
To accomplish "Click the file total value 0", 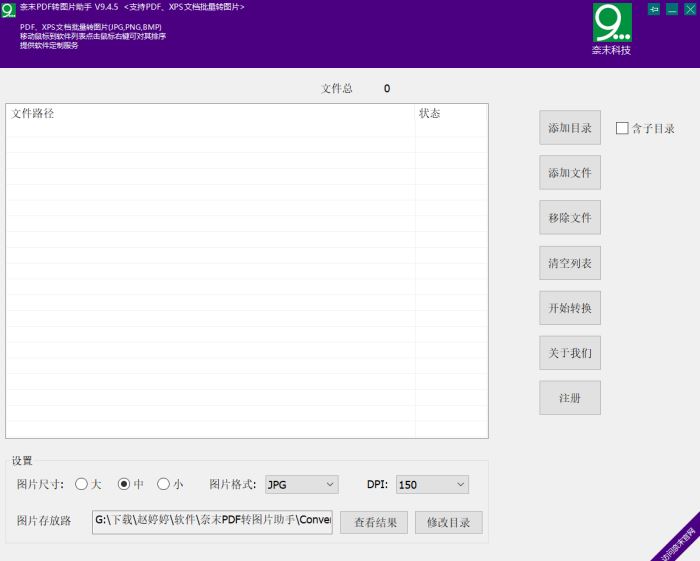I will [x=387, y=89].
